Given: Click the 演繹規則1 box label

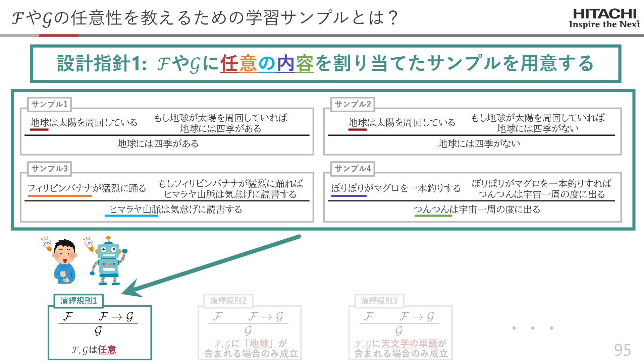Looking at the screenshot, I should tap(78, 301).
